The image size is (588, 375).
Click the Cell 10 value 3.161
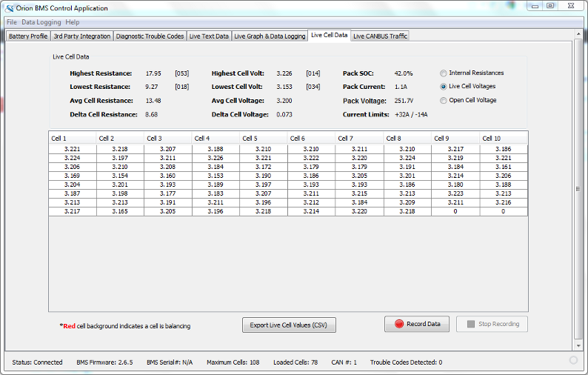click(x=504, y=167)
